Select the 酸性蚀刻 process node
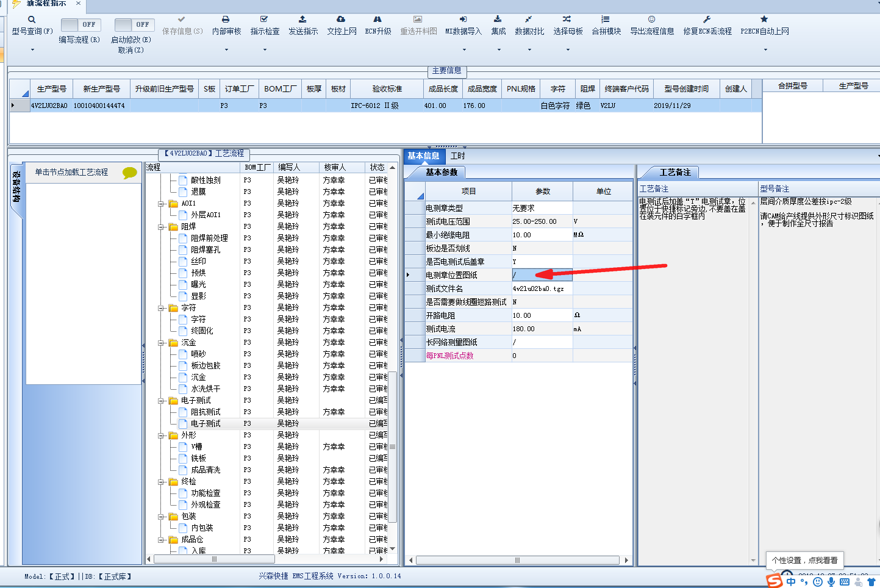Image resolution: width=880 pixels, height=588 pixels. 206,181
